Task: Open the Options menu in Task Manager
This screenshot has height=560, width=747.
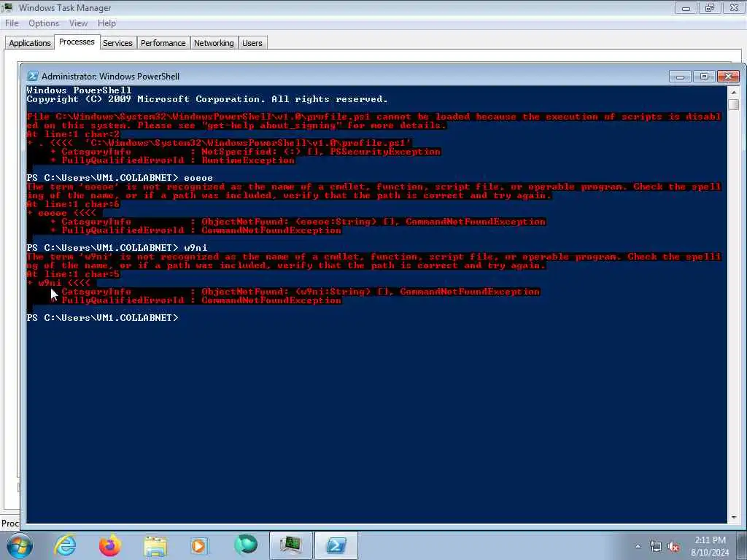Action: tap(43, 23)
